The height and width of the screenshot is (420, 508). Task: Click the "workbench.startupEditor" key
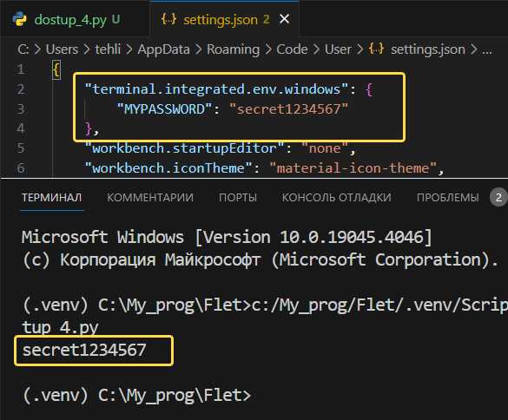[184, 148]
